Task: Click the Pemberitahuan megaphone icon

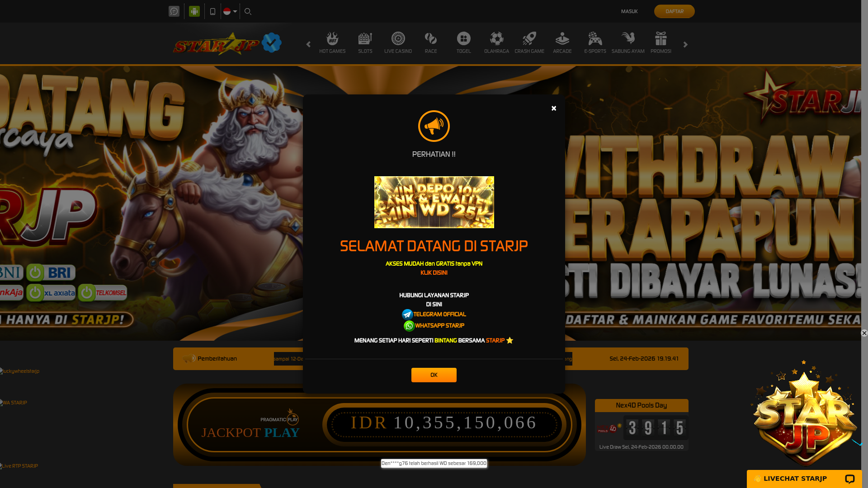Action: pyautogui.click(x=189, y=359)
